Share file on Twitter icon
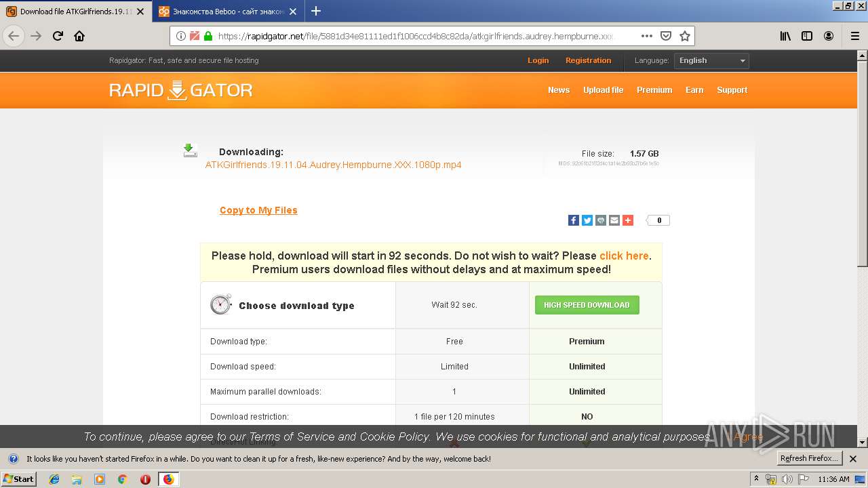The image size is (868, 488). [587, 220]
